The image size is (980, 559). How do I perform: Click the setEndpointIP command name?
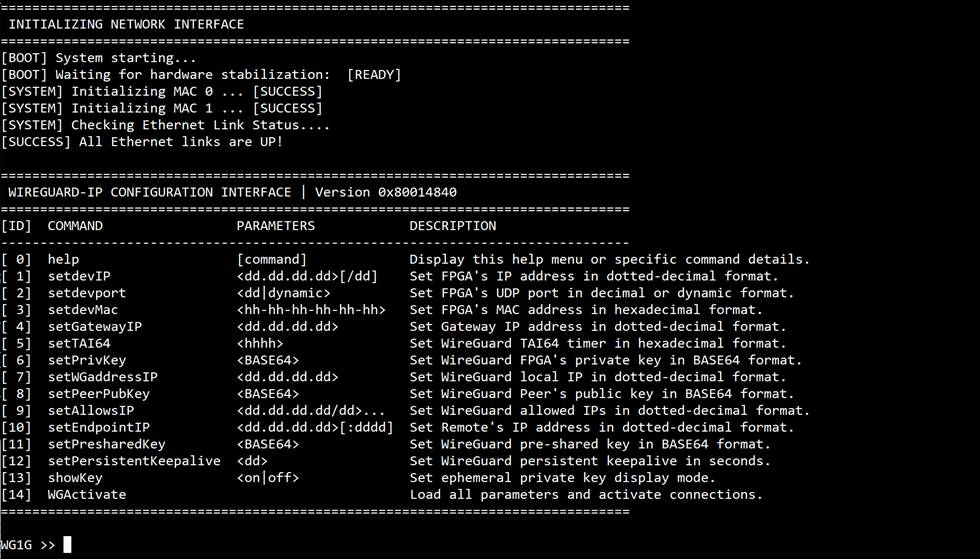[x=99, y=428]
